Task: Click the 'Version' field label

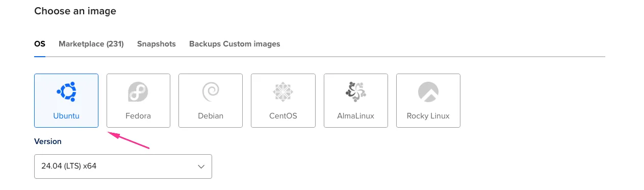Action: click(48, 141)
